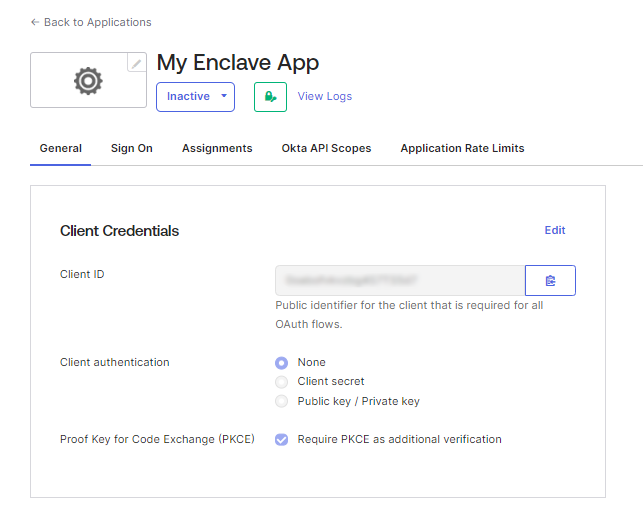Click the gear application logo thumbnail
This screenshot has width=643, height=514.
click(88, 80)
